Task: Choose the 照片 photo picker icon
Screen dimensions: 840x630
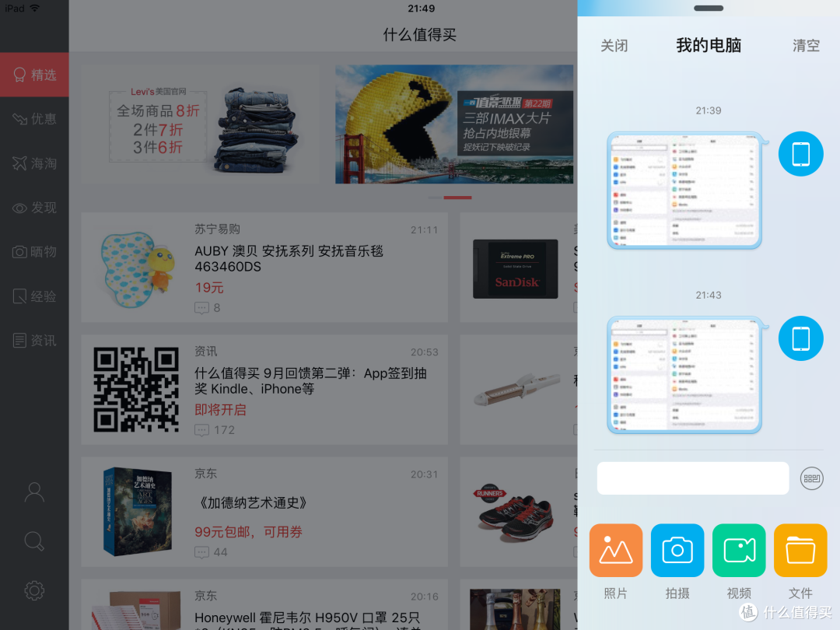Action: click(x=615, y=550)
